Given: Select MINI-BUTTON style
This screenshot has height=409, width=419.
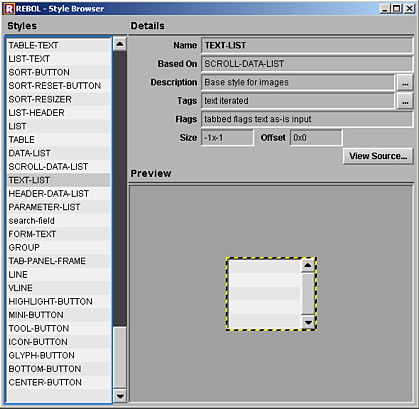Looking at the screenshot, I should [x=59, y=315].
